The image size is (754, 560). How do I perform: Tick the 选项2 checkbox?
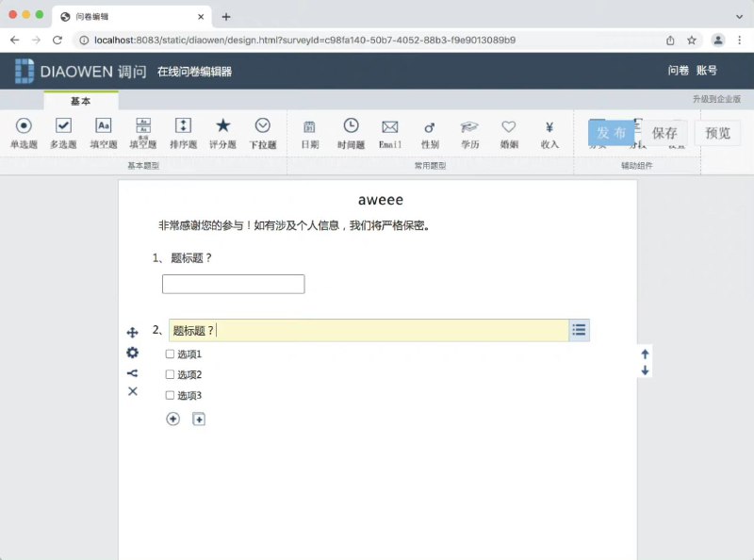point(170,374)
